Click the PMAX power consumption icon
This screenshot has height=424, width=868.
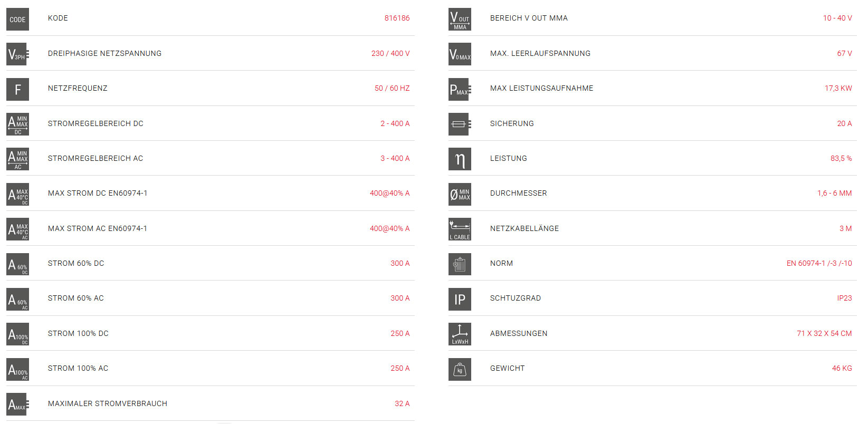click(460, 89)
